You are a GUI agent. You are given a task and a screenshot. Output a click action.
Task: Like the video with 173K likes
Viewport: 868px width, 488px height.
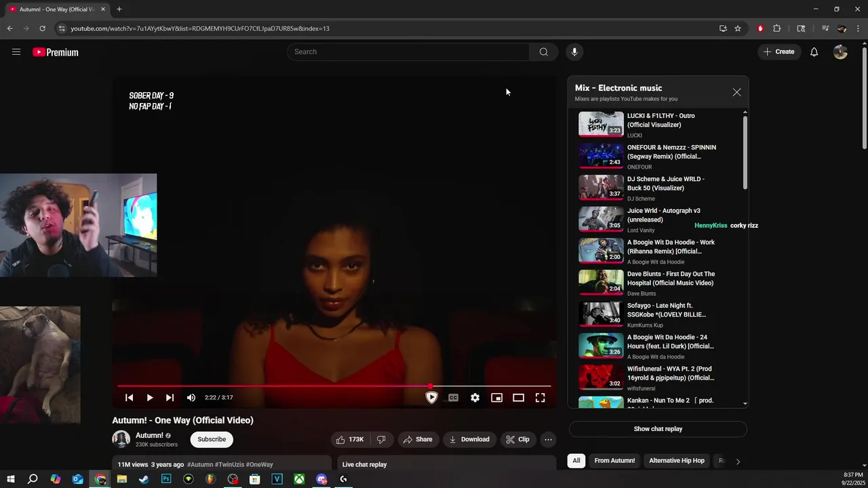coord(350,439)
